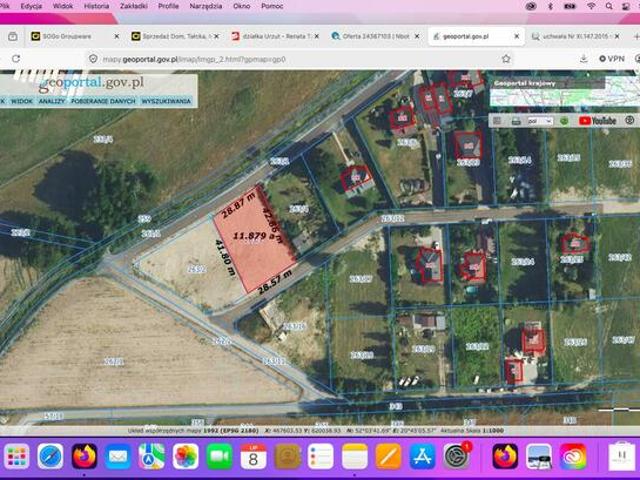Open the help circle icon right of YouTube
Viewport: 640px width, 480px height.
pyautogui.click(x=630, y=120)
